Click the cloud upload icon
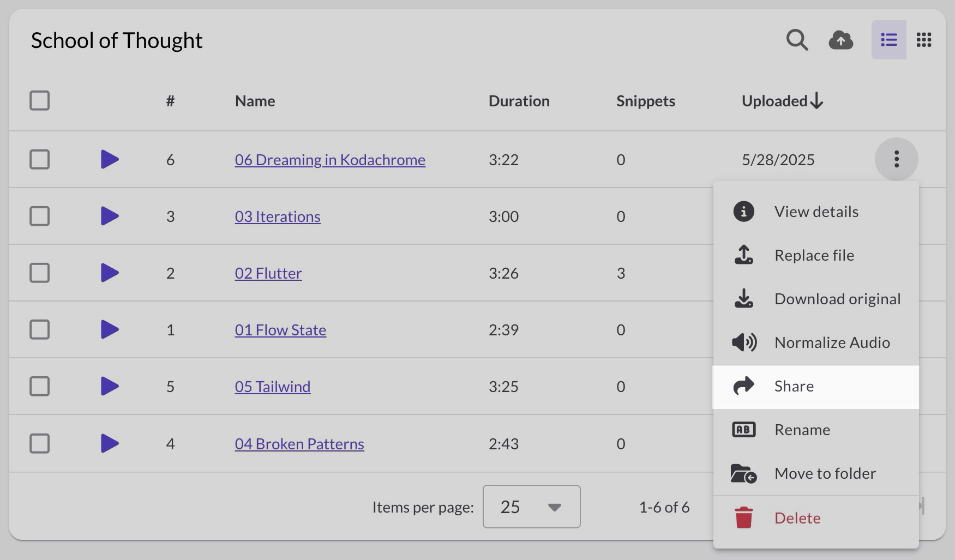Screen dimensions: 955x560 coord(840,40)
